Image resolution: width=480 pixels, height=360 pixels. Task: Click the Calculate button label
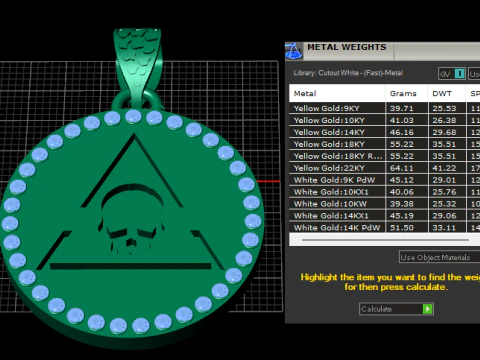(377, 309)
